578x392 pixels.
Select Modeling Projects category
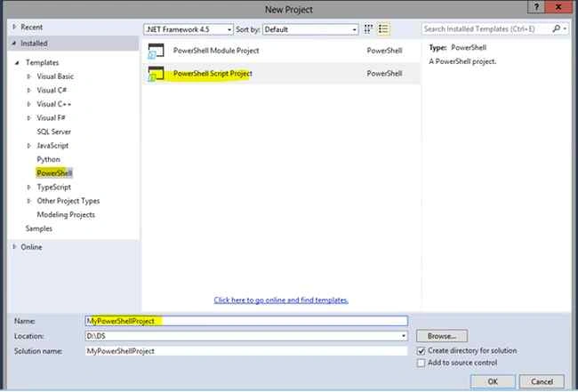point(66,215)
